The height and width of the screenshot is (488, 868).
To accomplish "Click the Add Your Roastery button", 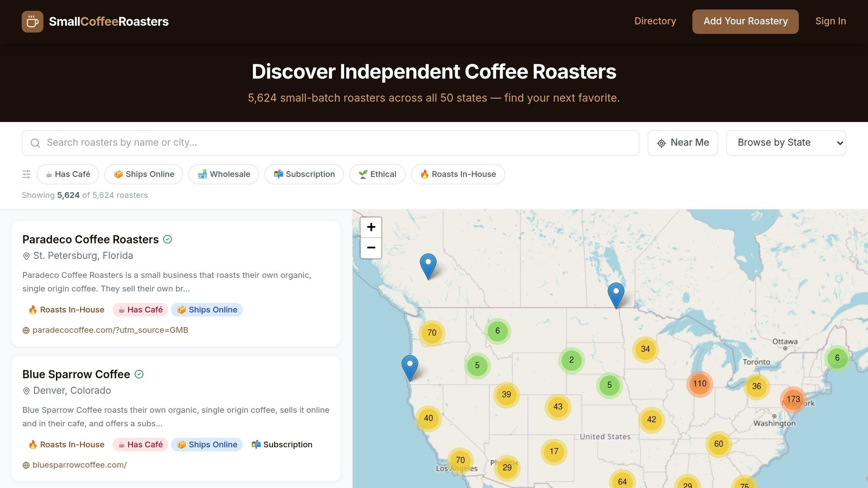I will point(746,22).
